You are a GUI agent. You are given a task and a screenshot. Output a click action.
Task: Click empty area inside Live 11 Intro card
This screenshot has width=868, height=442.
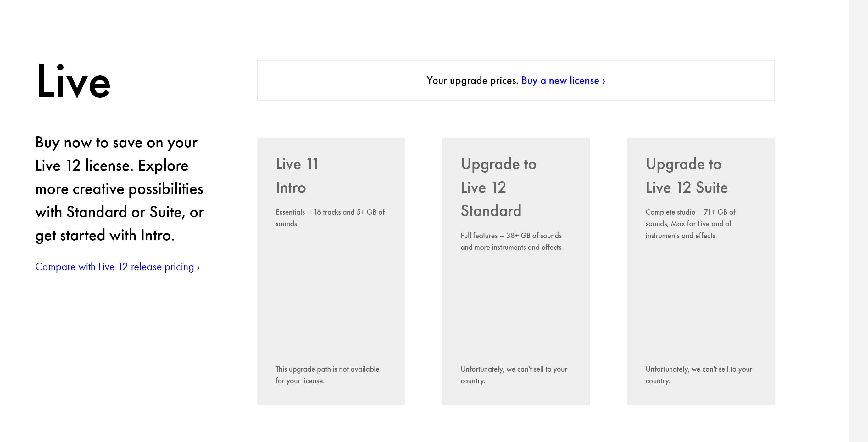(331, 296)
